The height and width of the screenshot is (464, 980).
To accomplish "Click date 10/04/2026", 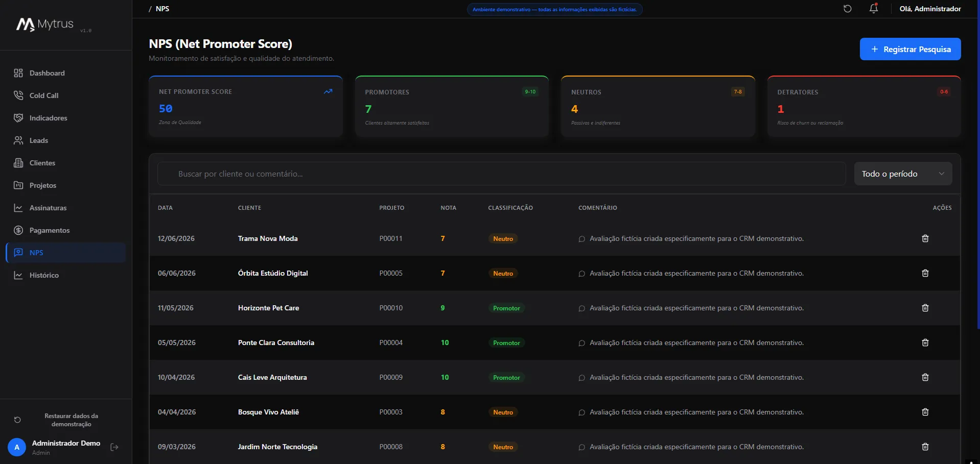I will (176, 377).
